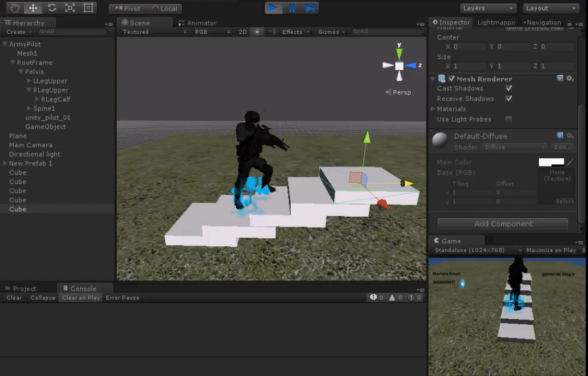588x376 pixels.
Task: Click the shader Edit button
Action: [x=562, y=147]
